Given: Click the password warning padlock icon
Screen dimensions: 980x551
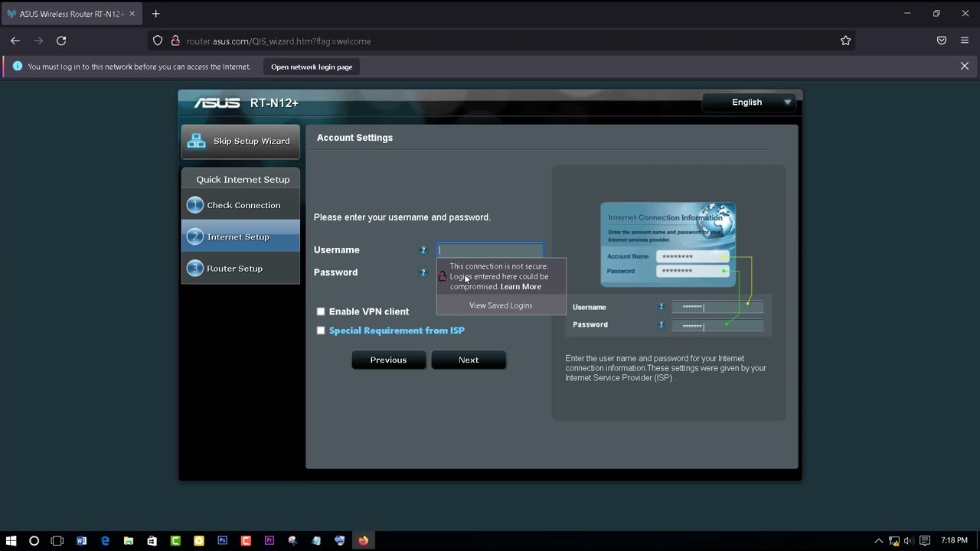Looking at the screenshot, I should [443, 276].
